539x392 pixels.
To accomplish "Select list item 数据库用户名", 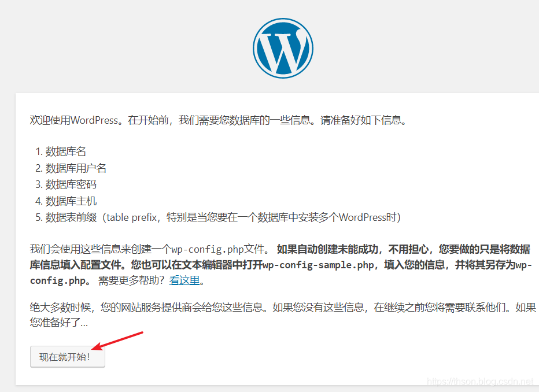I will coord(76,168).
